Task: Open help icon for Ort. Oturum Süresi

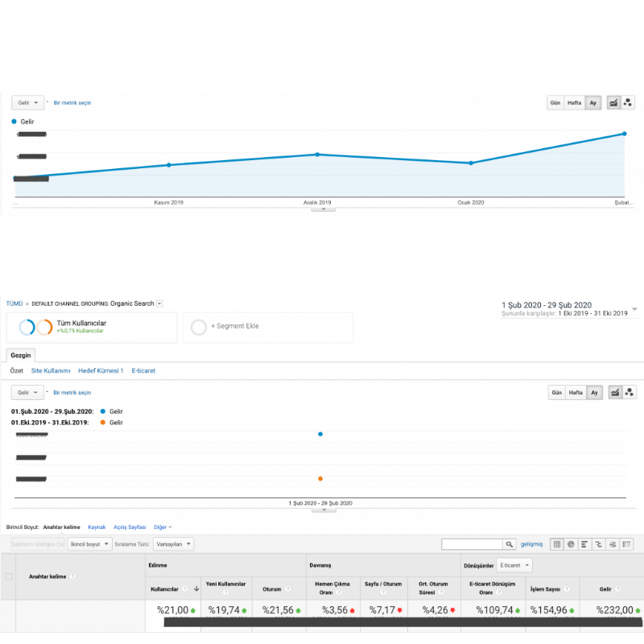Action: pos(440,592)
